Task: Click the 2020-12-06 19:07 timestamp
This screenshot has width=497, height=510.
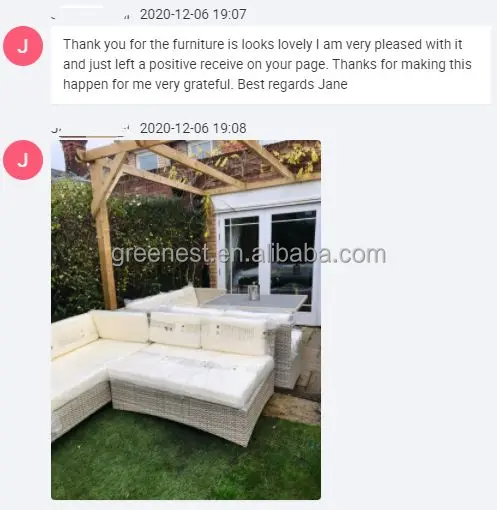Action: 193,14
